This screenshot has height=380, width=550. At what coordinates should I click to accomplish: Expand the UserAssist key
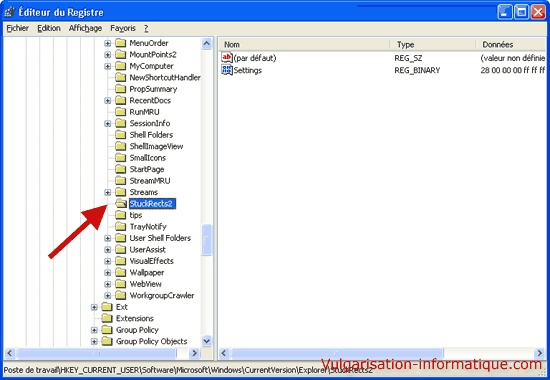108,250
